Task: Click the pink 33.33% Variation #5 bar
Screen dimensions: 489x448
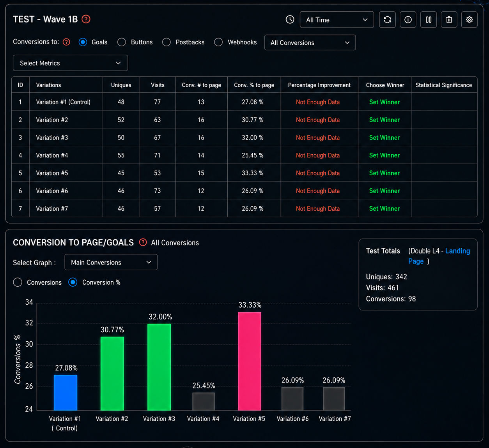Action: point(250,361)
